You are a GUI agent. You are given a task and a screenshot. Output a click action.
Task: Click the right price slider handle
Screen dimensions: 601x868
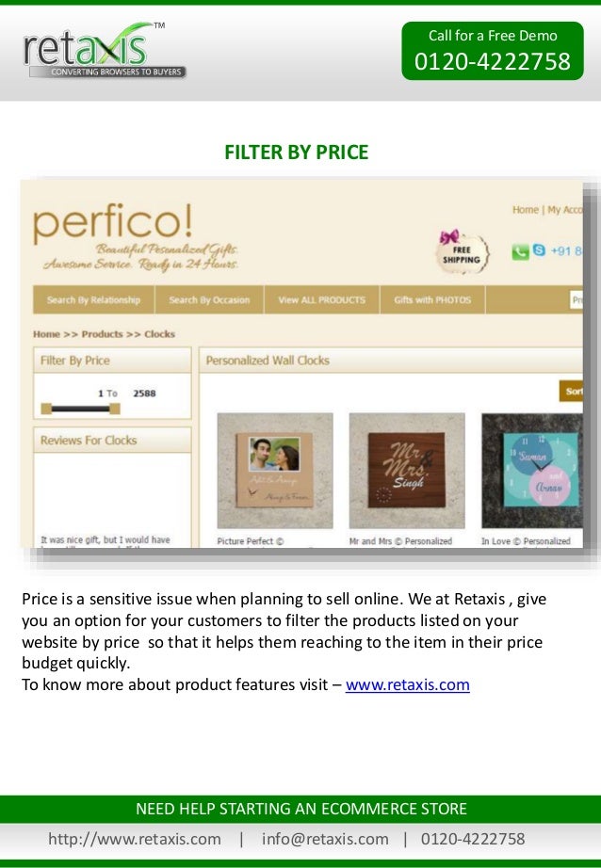[x=115, y=410]
